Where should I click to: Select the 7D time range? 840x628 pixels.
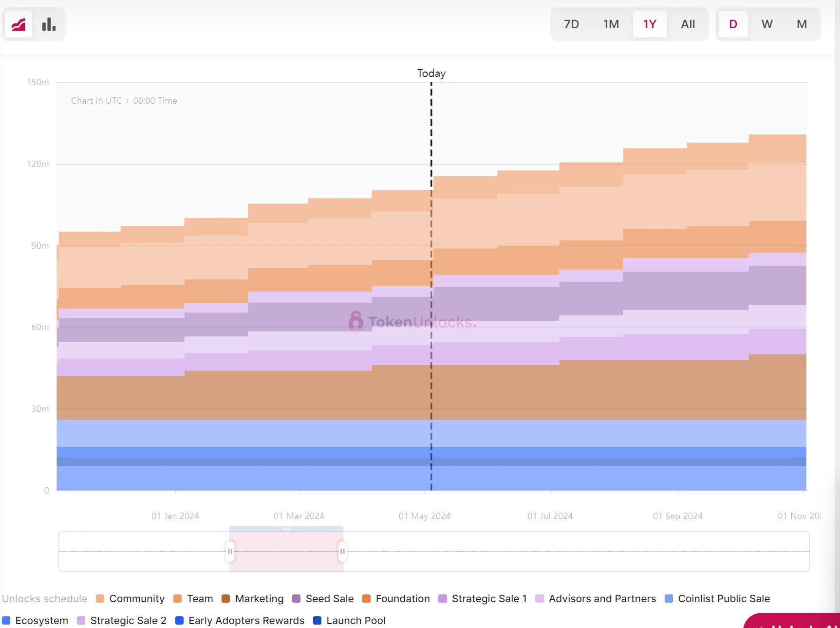pos(571,24)
